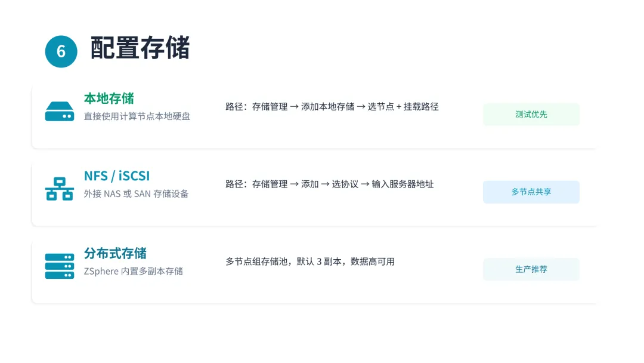Screen dimensions: 644x363
Task: Click the first arrow after 存储管理 in local path
Action: coord(294,107)
